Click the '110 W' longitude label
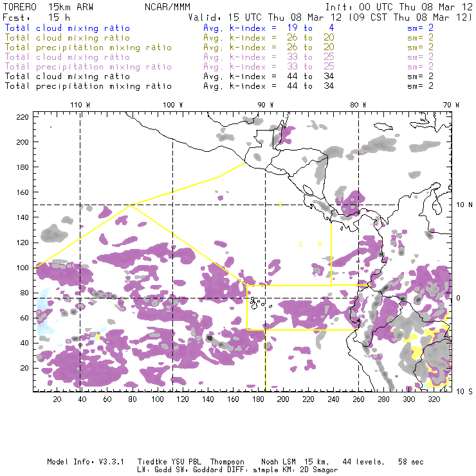The image size is (476, 476). pyautogui.click(x=80, y=105)
